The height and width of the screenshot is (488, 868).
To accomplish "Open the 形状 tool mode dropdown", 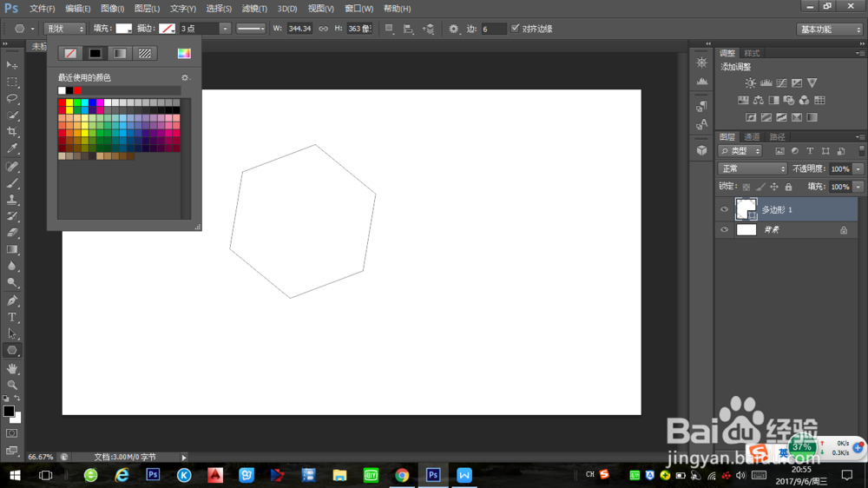I will pos(65,29).
